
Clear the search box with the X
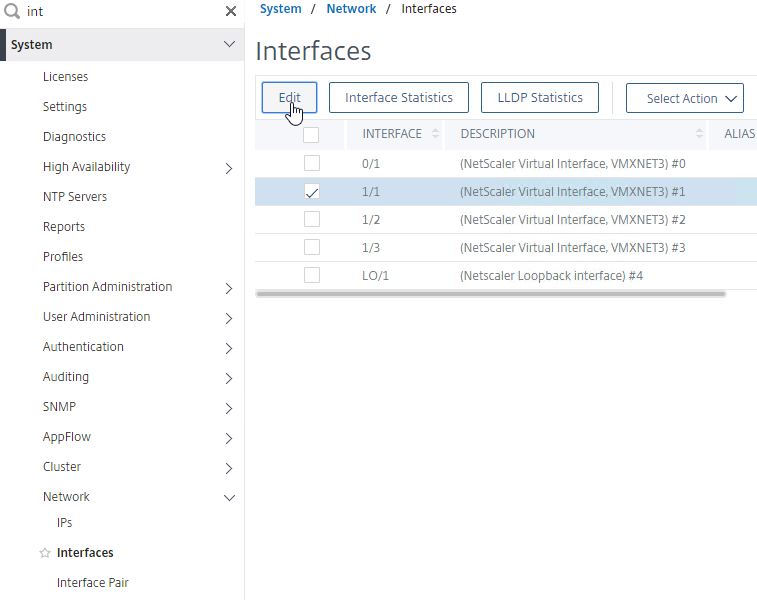231,11
